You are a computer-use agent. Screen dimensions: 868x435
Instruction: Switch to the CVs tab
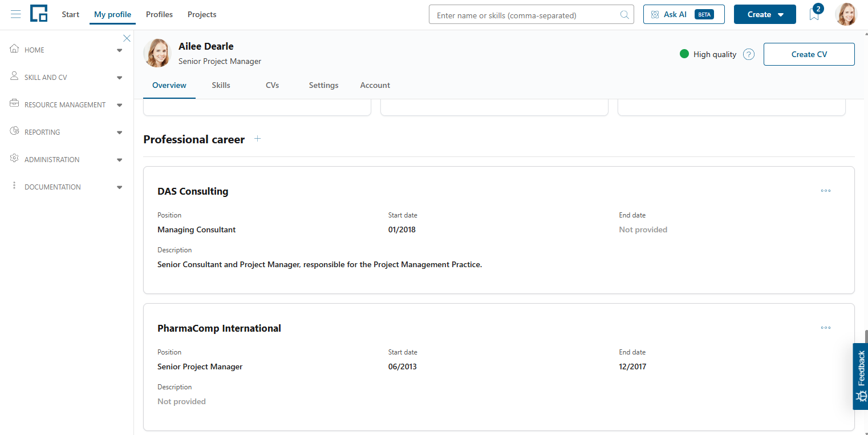(272, 85)
